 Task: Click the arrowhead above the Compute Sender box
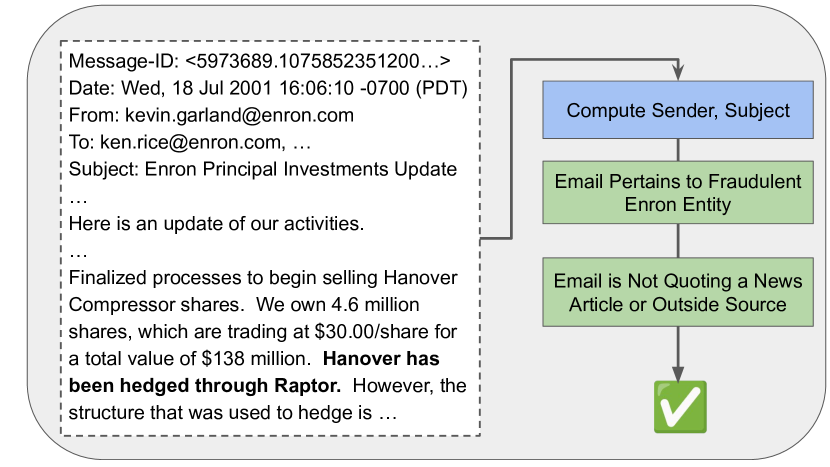pyautogui.click(x=678, y=72)
